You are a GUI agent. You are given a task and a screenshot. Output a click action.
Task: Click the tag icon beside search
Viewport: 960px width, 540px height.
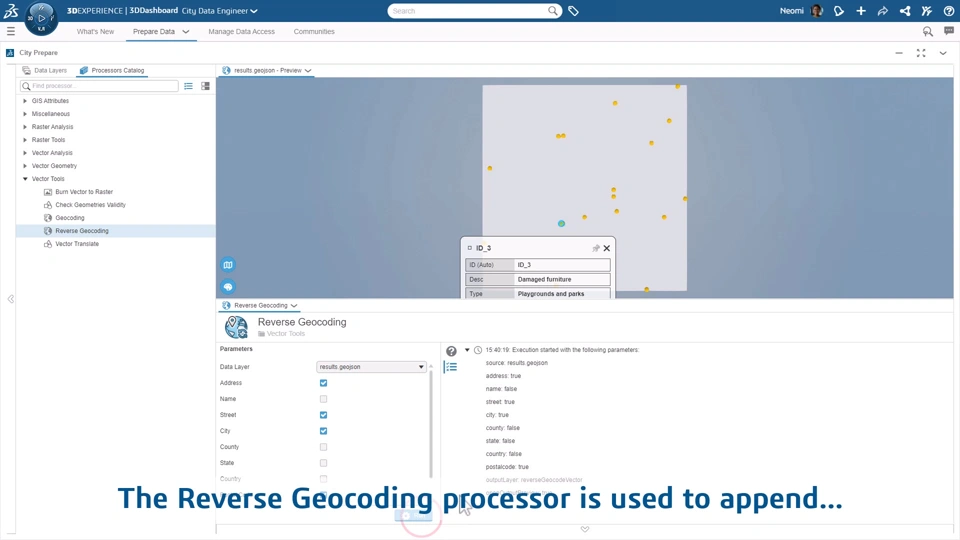573,10
